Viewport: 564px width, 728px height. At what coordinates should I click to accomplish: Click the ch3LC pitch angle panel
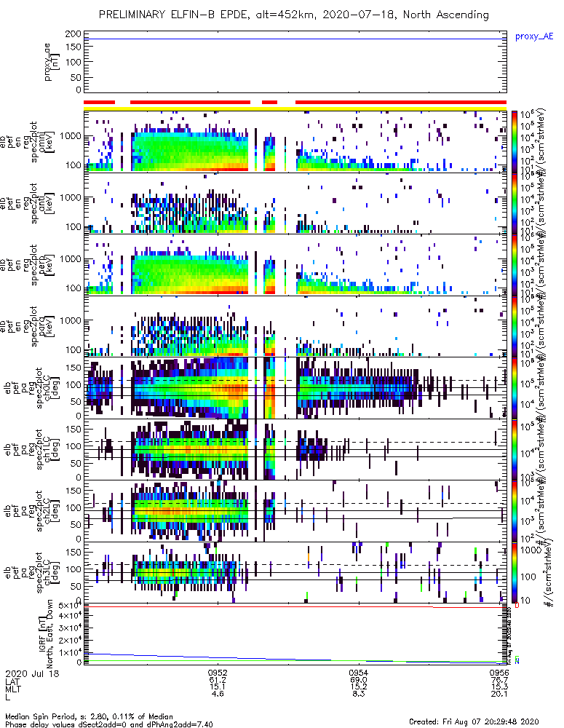tap(295, 572)
